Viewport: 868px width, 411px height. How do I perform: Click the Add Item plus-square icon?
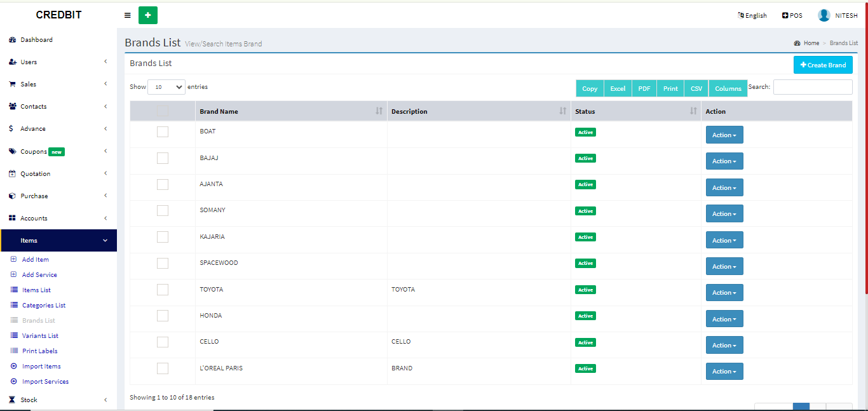coord(14,259)
